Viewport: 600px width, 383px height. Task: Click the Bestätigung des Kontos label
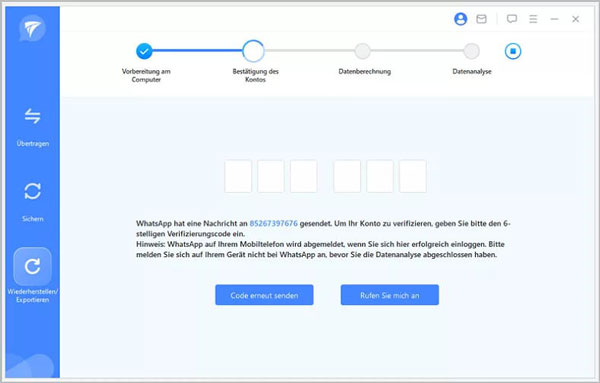pyautogui.click(x=255, y=75)
